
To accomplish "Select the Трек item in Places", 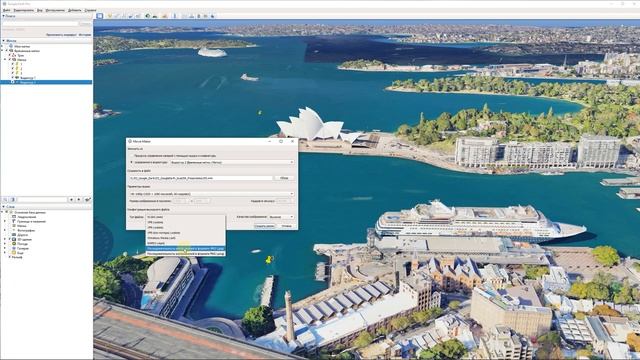I will point(21,56).
